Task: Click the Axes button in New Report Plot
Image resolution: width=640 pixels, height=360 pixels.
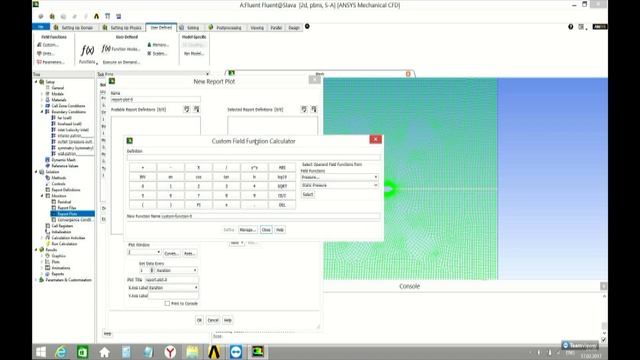Action: tap(189, 253)
